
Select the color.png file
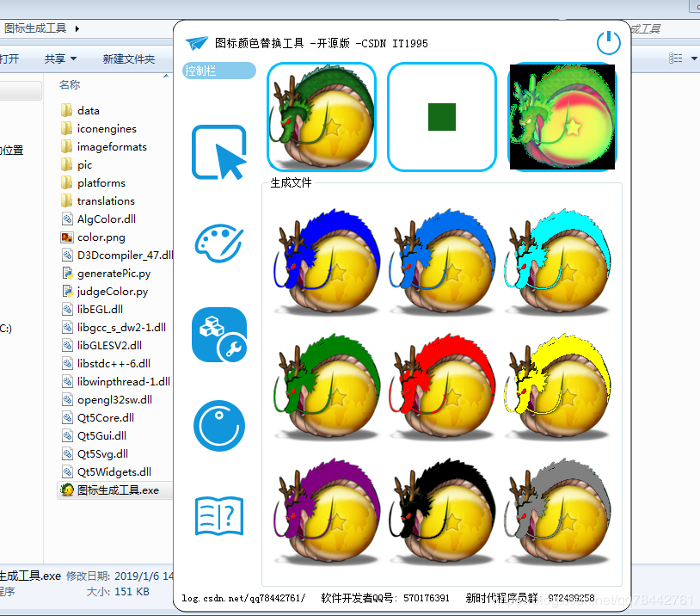click(x=101, y=237)
